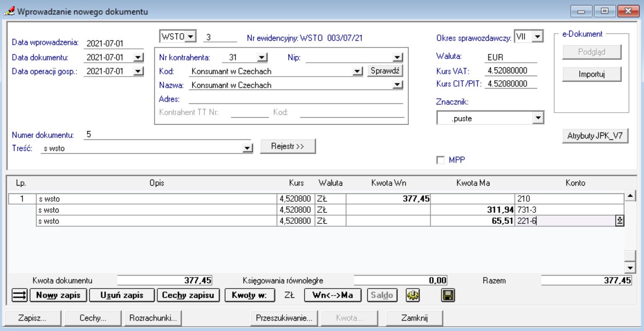The height and width of the screenshot is (331, 644).
Task: Click the Usuń zapis button
Action: [x=122, y=295]
